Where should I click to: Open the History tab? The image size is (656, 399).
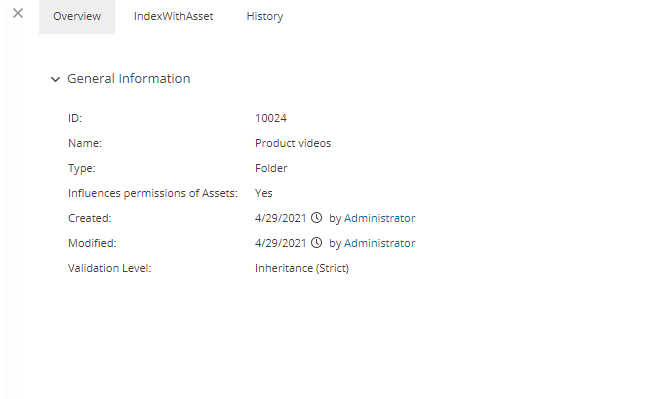click(x=264, y=17)
